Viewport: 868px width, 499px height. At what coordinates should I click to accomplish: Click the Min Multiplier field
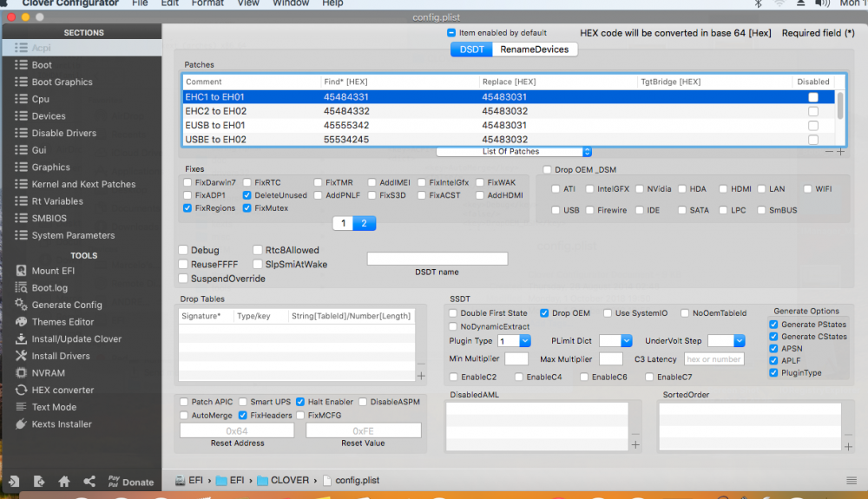pos(516,359)
